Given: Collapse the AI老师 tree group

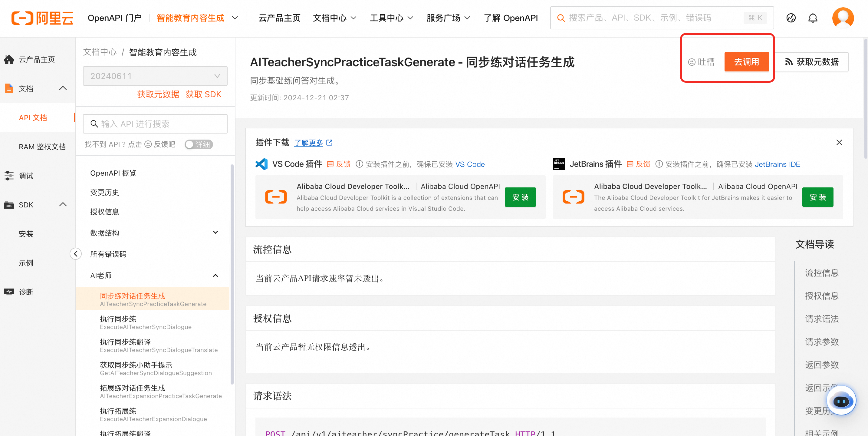Looking at the screenshot, I should tap(215, 276).
